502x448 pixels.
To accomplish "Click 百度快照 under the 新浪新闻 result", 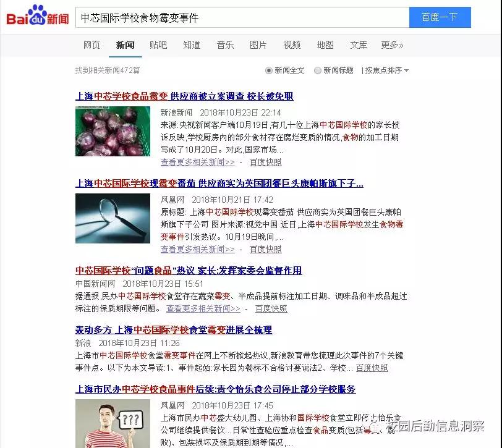I will point(265,163).
